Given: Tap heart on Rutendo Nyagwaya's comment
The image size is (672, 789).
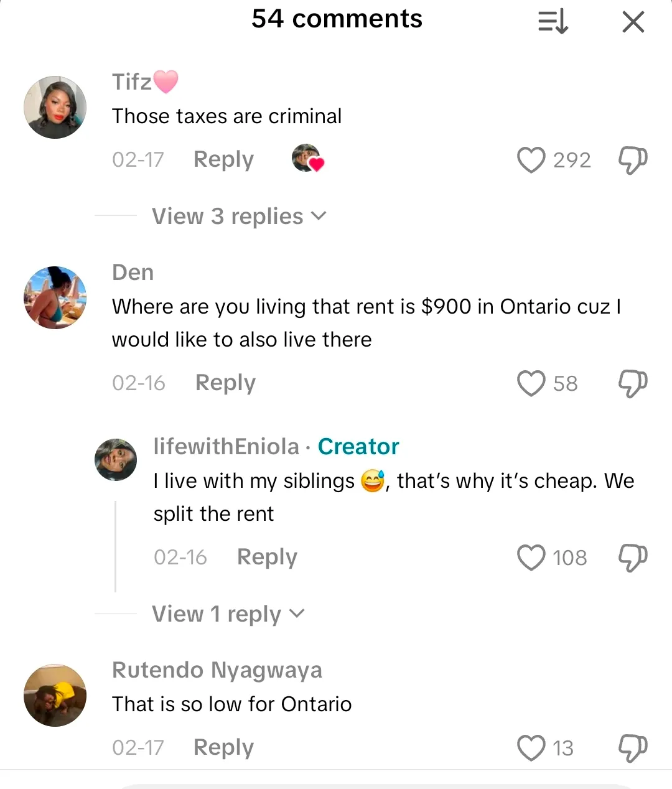Looking at the screenshot, I should [531, 748].
